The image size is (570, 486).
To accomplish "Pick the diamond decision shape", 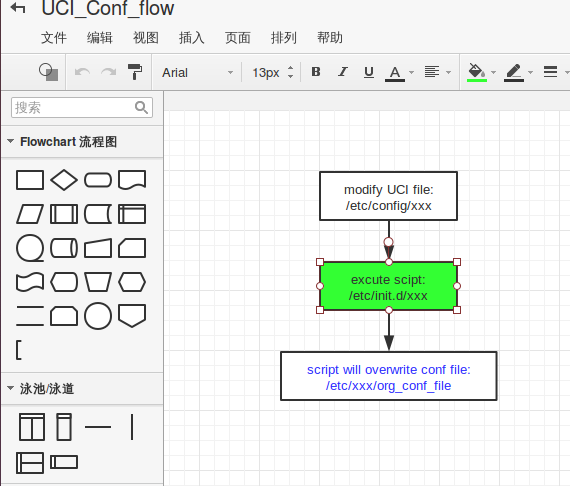I will 64,180.
